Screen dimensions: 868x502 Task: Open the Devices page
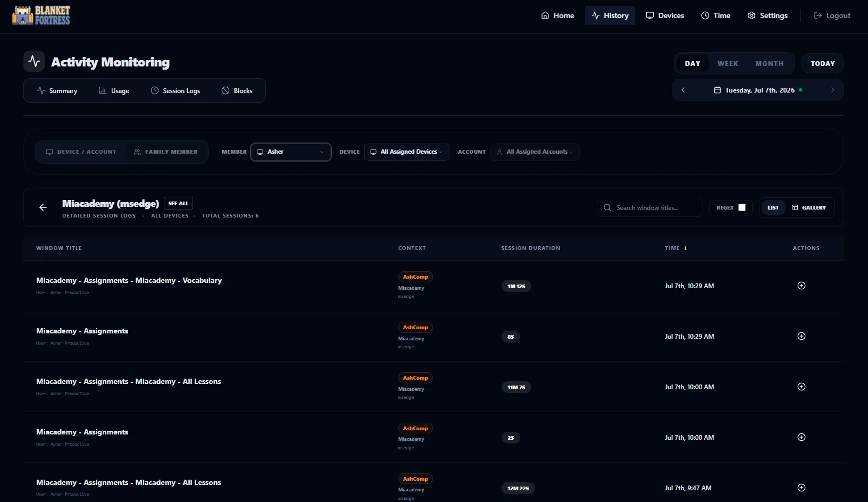coord(665,15)
